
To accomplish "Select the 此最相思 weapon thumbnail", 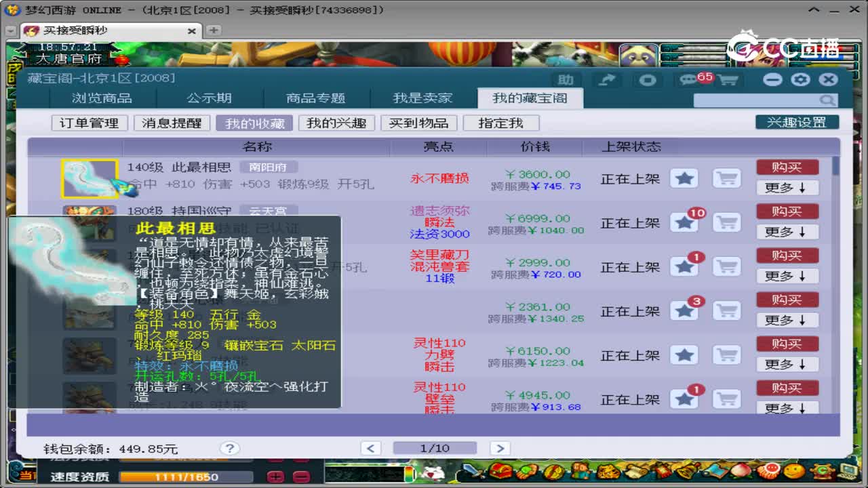I will click(x=90, y=179).
